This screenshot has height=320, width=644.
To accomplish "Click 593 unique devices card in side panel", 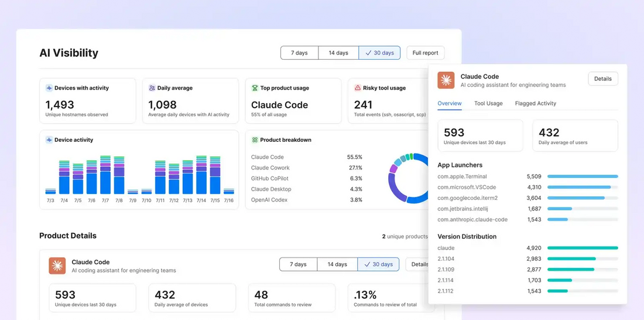I will pos(480,136).
